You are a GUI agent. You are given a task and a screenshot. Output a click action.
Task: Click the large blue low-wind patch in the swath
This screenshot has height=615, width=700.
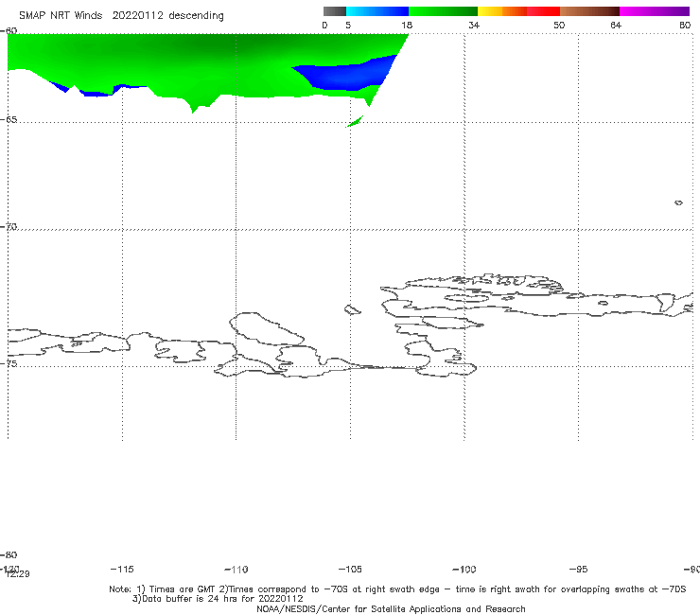click(348, 76)
